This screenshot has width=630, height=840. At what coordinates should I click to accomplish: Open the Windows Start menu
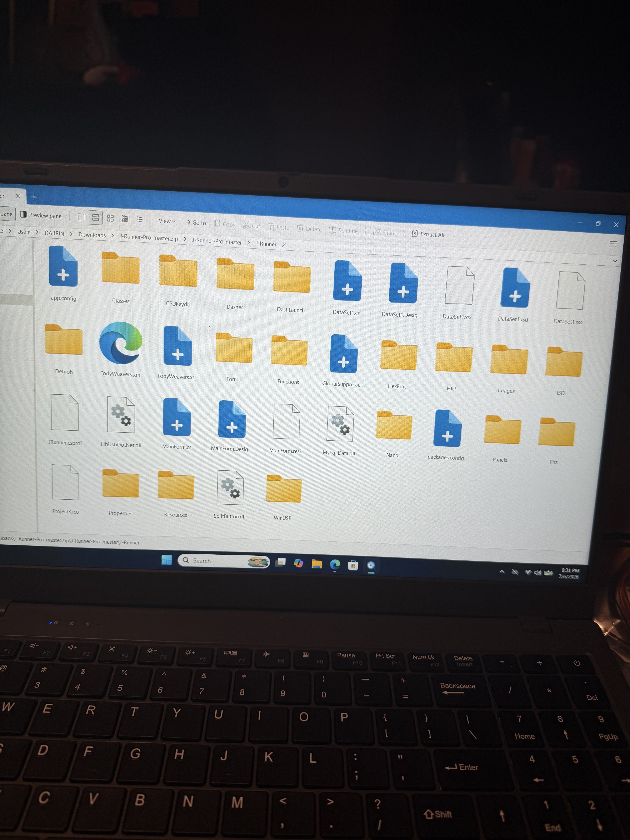[x=167, y=560]
